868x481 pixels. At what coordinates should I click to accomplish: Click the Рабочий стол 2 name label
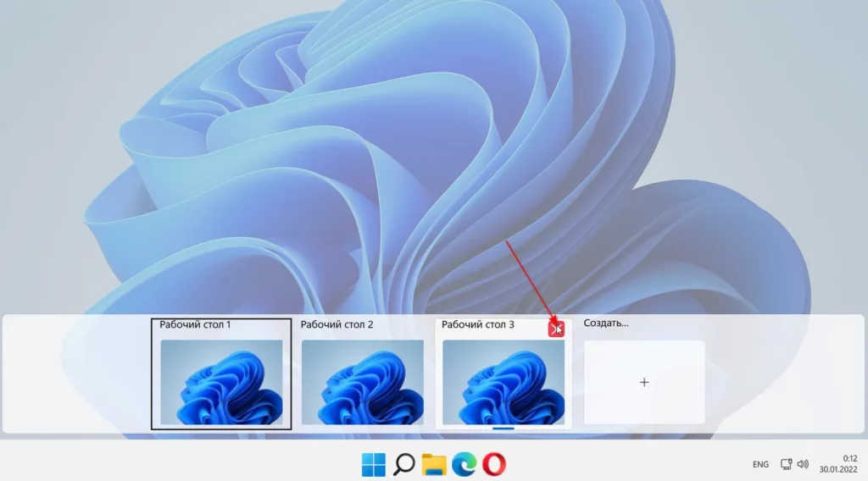tap(337, 324)
